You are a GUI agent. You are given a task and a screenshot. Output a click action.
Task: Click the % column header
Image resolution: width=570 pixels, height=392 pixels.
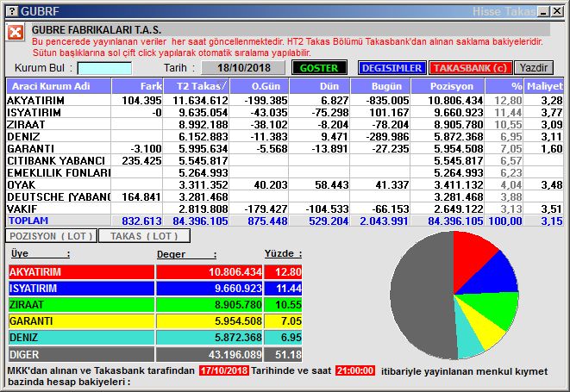point(504,86)
